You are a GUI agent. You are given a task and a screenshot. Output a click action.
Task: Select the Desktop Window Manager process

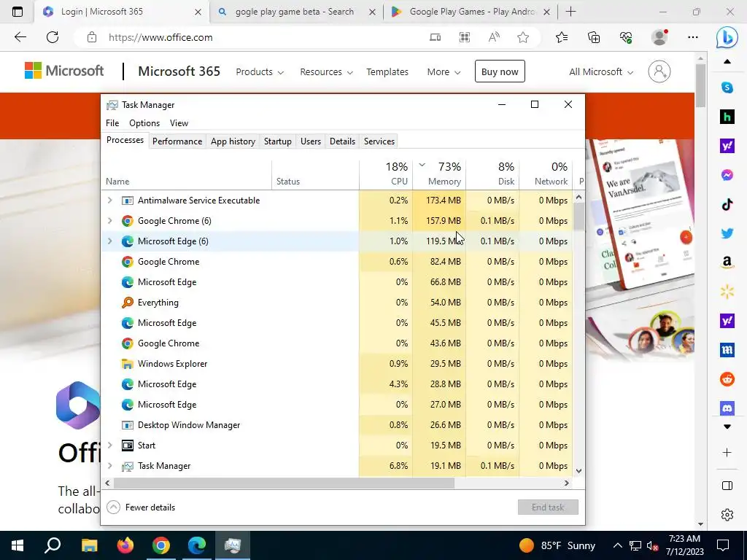[337, 425]
